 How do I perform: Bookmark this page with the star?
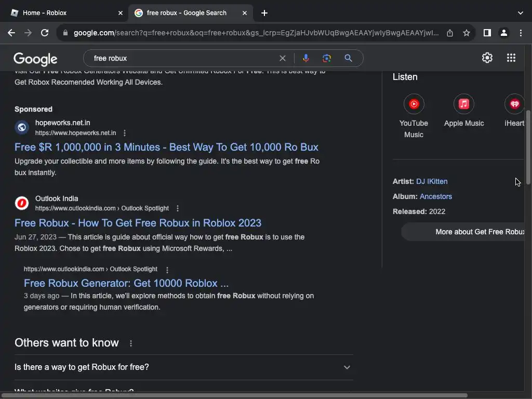point(467,33)
